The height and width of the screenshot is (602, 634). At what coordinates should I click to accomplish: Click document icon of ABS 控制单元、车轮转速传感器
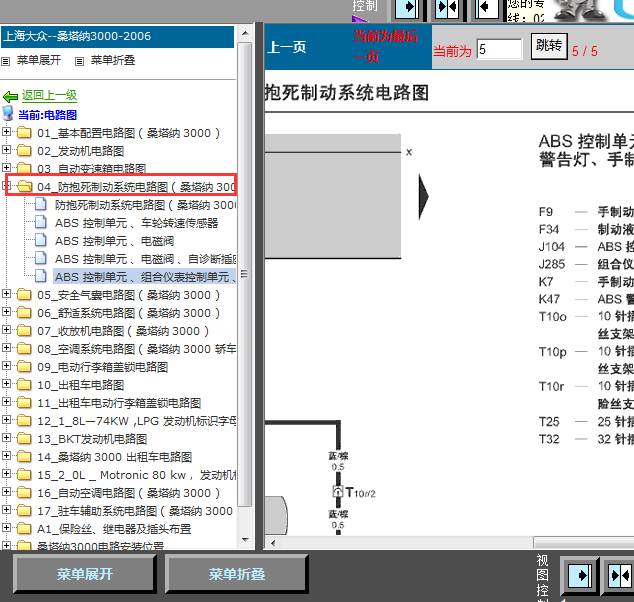point(40,222)
